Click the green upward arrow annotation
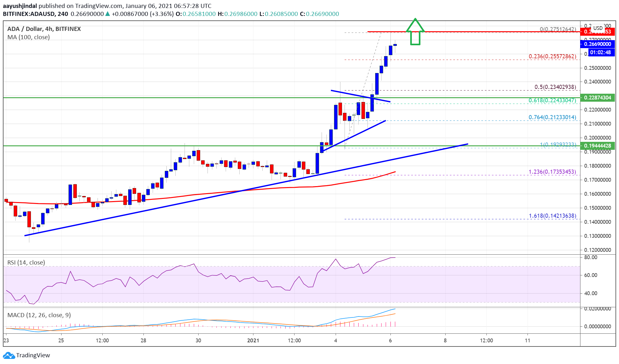 415,32
